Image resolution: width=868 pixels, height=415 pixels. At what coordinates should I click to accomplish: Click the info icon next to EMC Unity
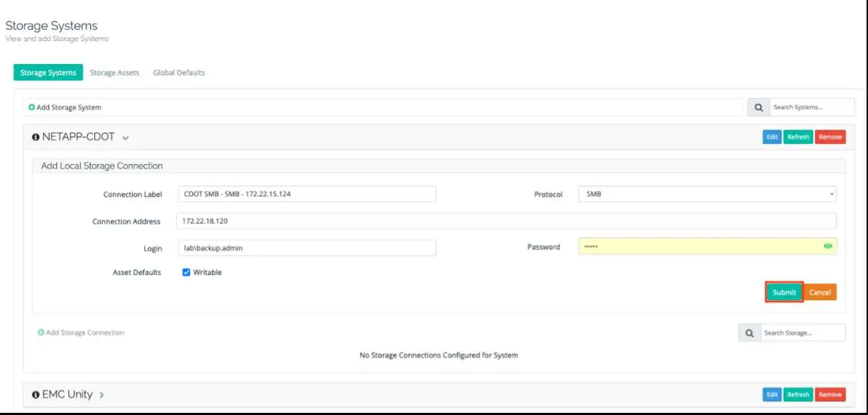pyautogui.click(x=36, y=394)
